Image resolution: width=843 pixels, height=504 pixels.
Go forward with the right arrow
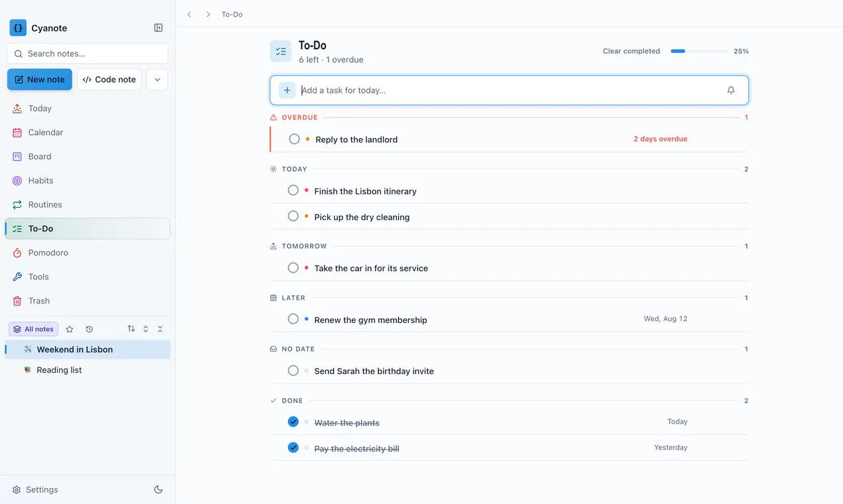click(208, 14)
